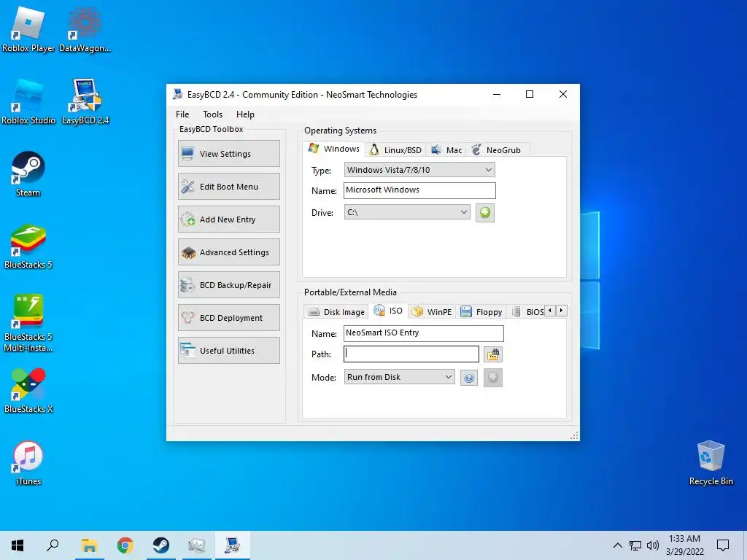Screen dimensions: 747x560
Task: Open the Roblox Player desktop shortcut
Action: [28, 29]
